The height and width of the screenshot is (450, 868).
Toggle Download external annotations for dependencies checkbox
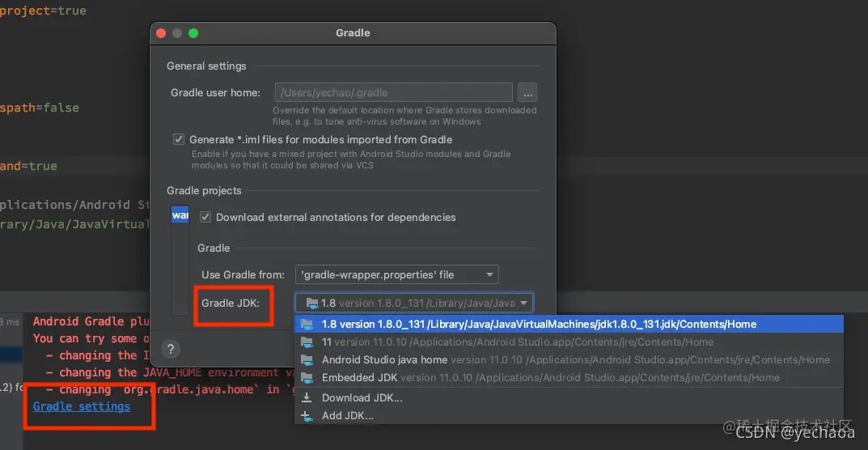(x=205, y=217)
